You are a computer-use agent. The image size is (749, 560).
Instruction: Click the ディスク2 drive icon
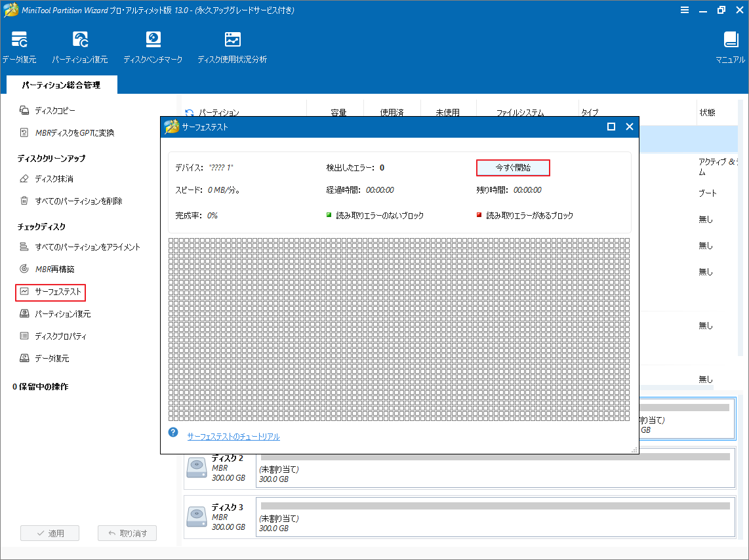196,468
